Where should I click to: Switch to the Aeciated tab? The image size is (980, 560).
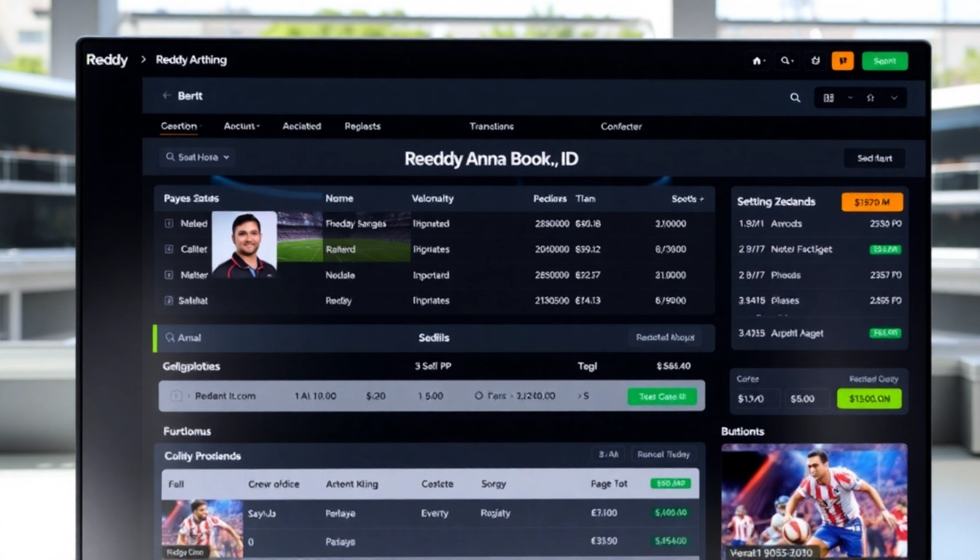coord(302,126)
